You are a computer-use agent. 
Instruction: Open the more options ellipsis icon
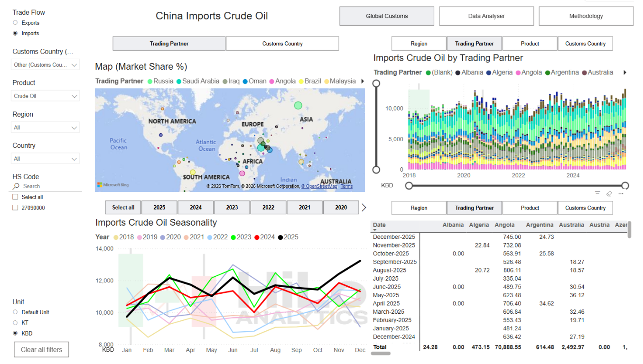621,193
